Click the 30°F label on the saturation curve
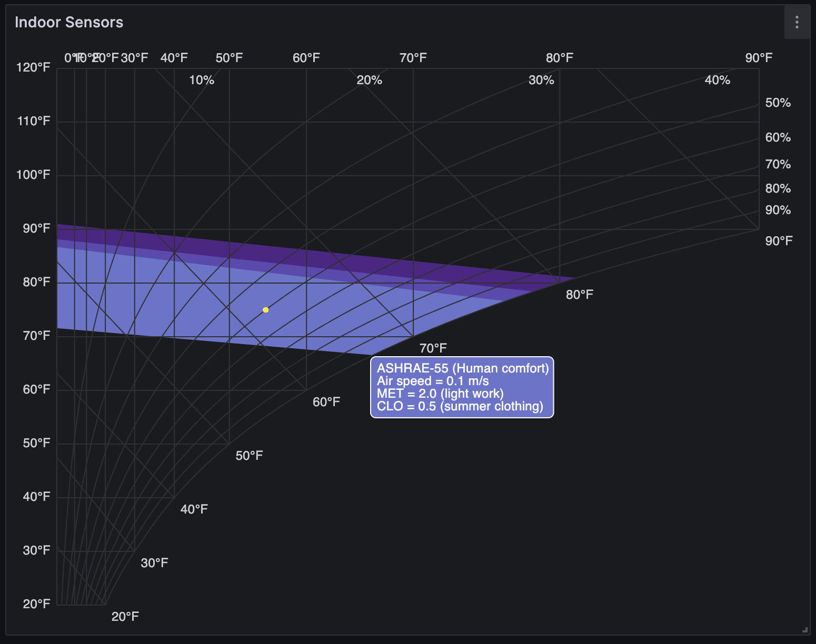The height and width of the screenshot is (644, 816). pyautogui.click(x=155, y=563)
